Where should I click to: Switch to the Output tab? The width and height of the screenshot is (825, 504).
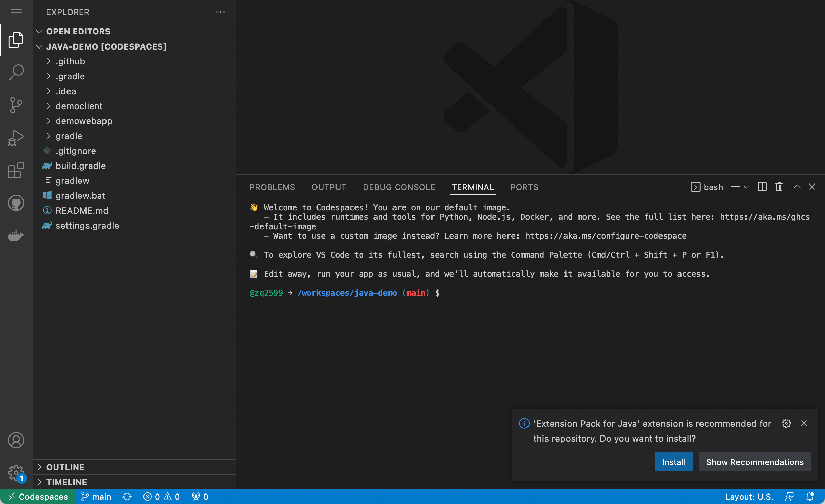(x=329, y=187)
